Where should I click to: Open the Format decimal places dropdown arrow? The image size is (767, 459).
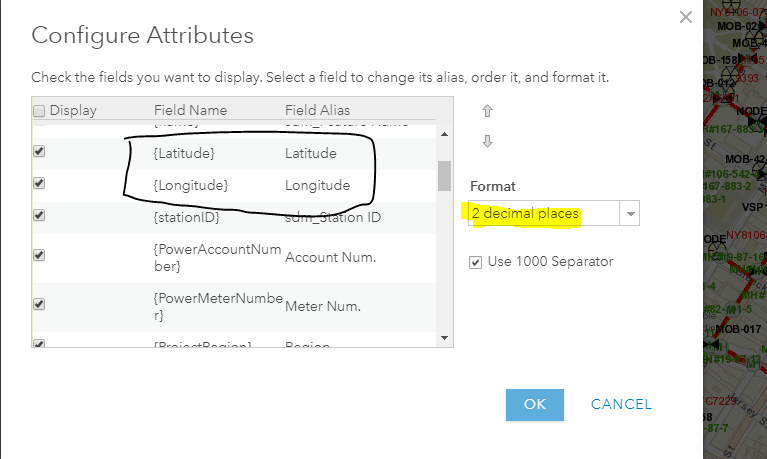pyautogui.click(x=630, y=213)
